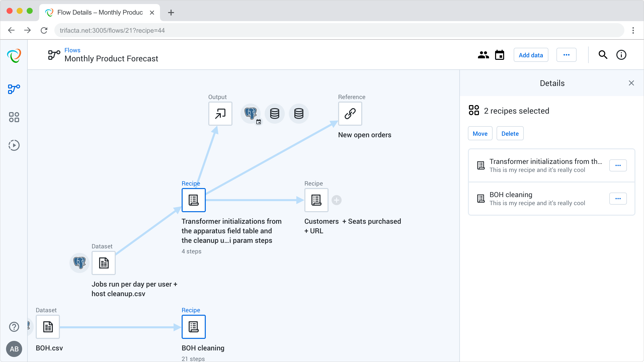Select the Output node icon
The height and width of the screenshot is (362, 644).
coord(220,114)
